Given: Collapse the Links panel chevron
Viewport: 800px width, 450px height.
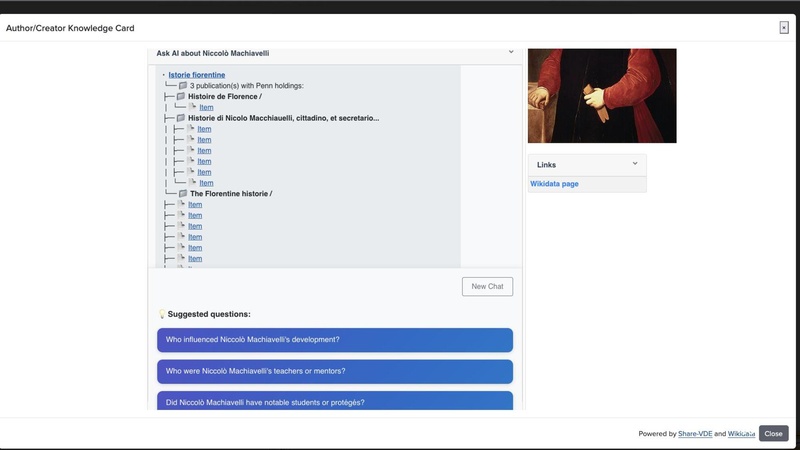Looking at the screenshot, I should [x=635, y=164].
